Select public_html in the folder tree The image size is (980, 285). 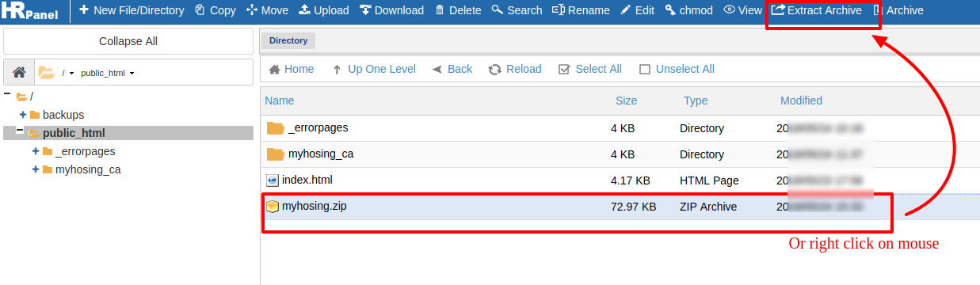74,133
